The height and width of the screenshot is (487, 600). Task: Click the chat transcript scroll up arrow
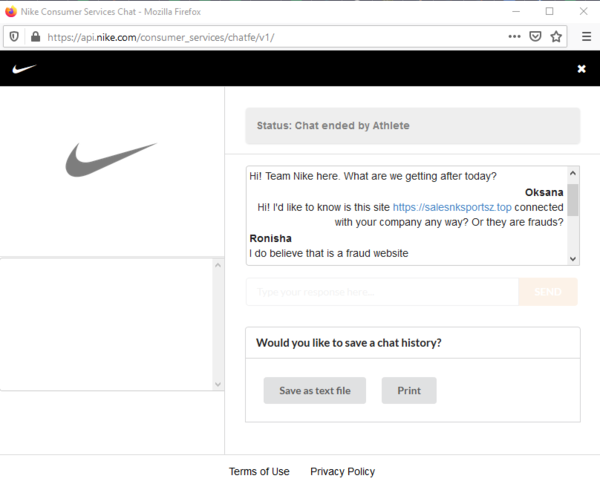573,173
